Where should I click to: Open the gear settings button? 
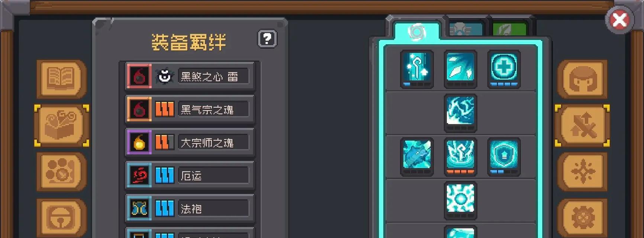point(582,218)
